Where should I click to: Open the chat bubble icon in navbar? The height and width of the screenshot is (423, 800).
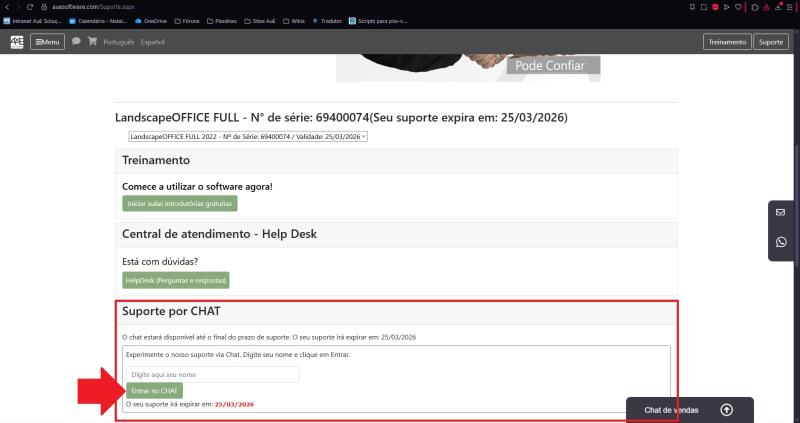click(x=76, y=42)
